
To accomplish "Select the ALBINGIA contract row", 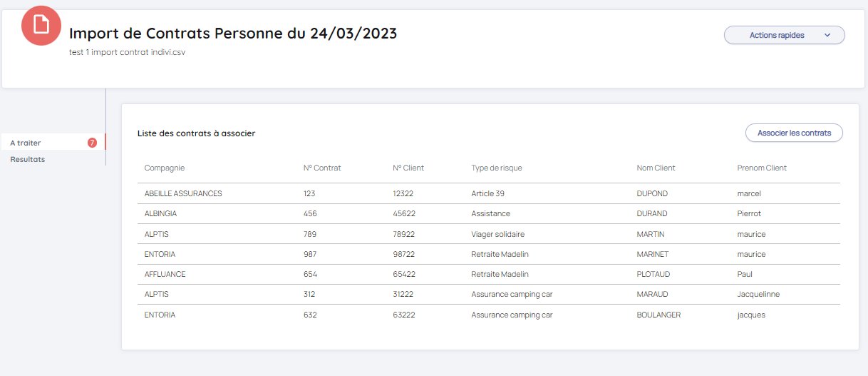I will click(160, 213).
